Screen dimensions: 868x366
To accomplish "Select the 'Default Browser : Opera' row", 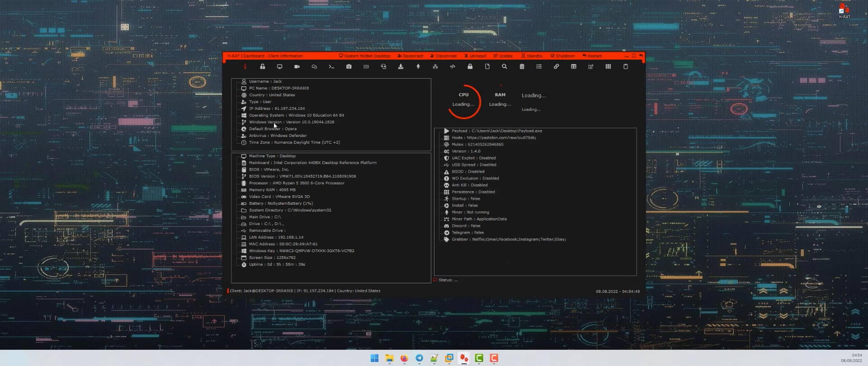I will [x=269, y=129].
